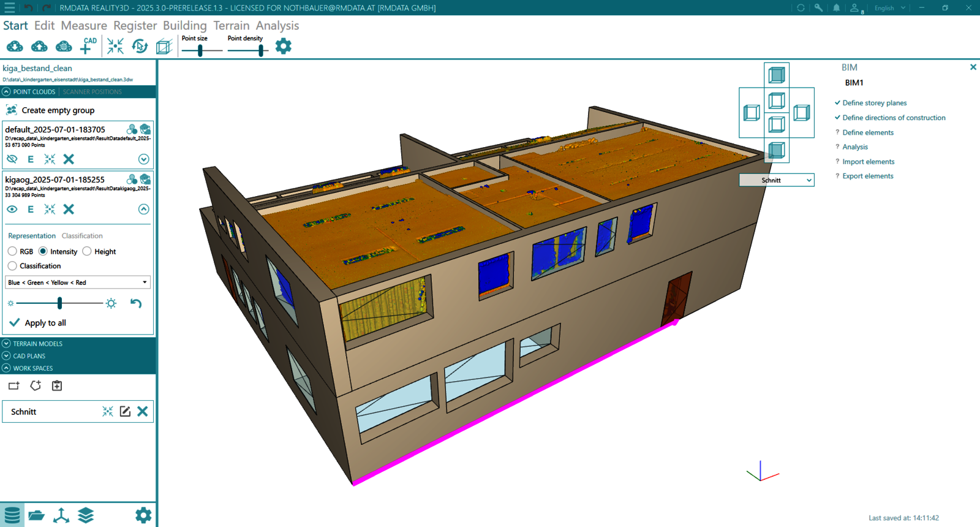Image resolution: width=980 pixels, height=527 pixels.
Task: Open the layers stack icon in bottom bar
Action: [86, 515]
